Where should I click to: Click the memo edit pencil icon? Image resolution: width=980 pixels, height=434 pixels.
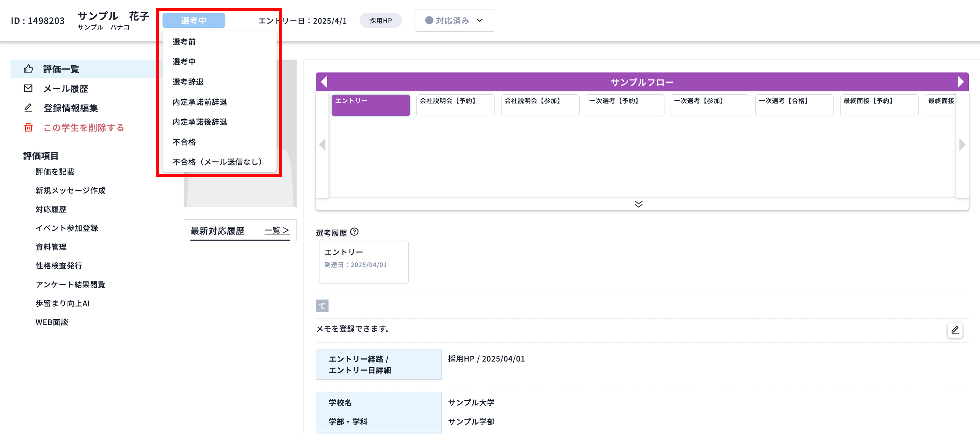(954, 330)
